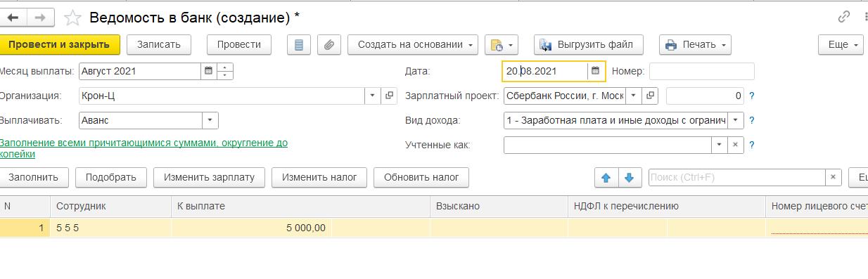Copy link to document icon
This screenshot has width=868, height=279.
843,17
